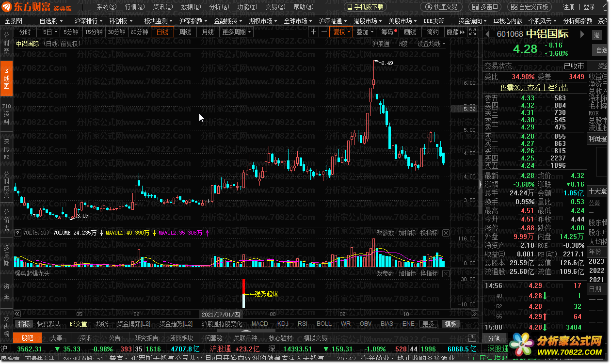Click the fullscreen expand chart icon
Viewport: 611px width, 364px height.
[x=475, y=32]
